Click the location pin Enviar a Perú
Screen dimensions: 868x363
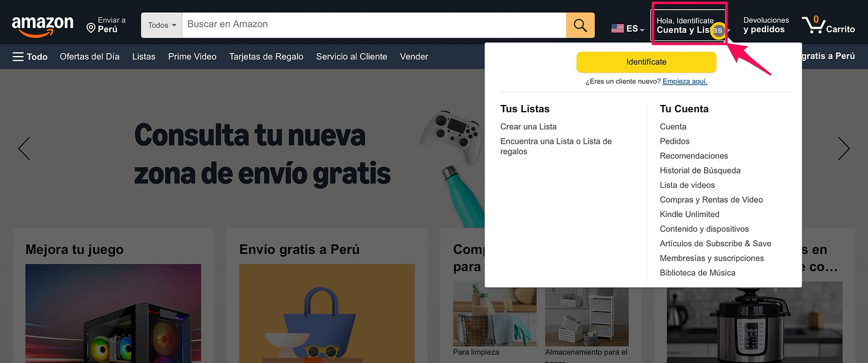106,25
